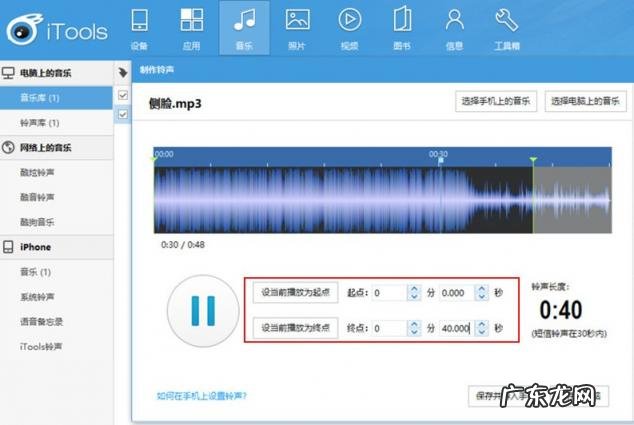Open the 信息 (Info) section icon

coord(455,22)
